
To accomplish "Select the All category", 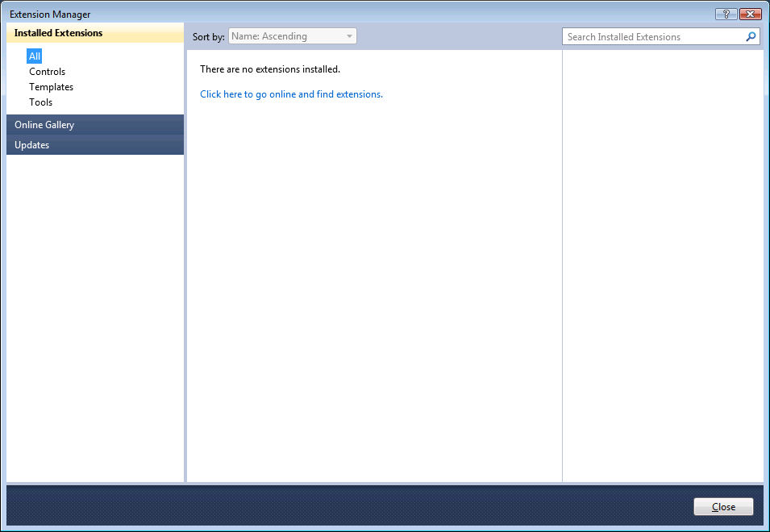I will [x=35, y=56].
